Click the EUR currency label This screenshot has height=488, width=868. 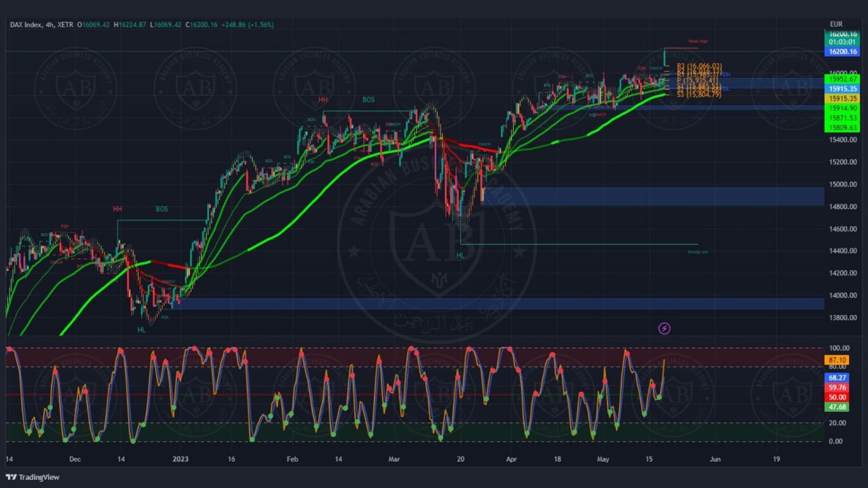[x=836, y=24]
